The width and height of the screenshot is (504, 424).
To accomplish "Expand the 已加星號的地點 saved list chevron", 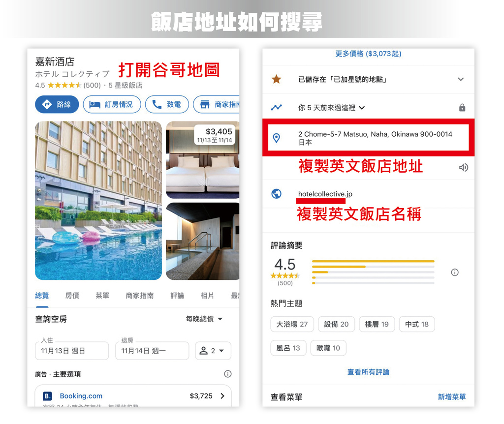I will [461, 79].
